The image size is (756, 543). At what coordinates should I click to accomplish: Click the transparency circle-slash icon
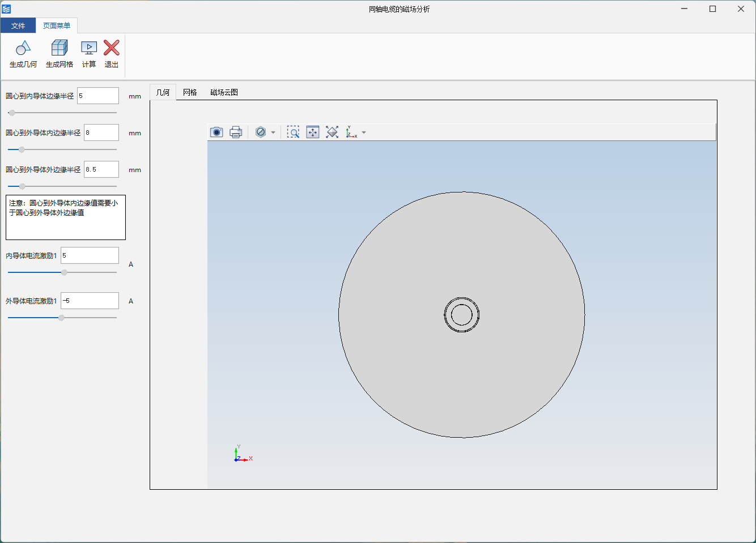coord(261,132)
